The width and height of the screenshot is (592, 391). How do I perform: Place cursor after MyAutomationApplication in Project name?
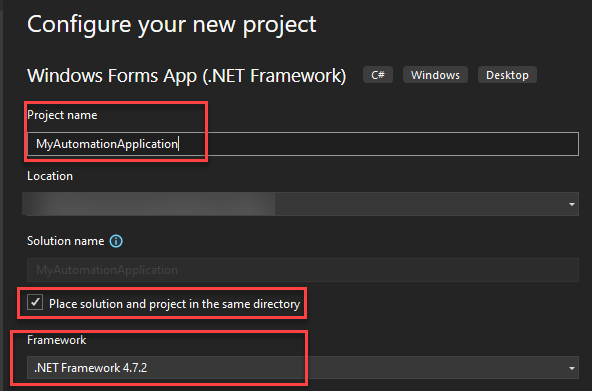click(179, 144)
